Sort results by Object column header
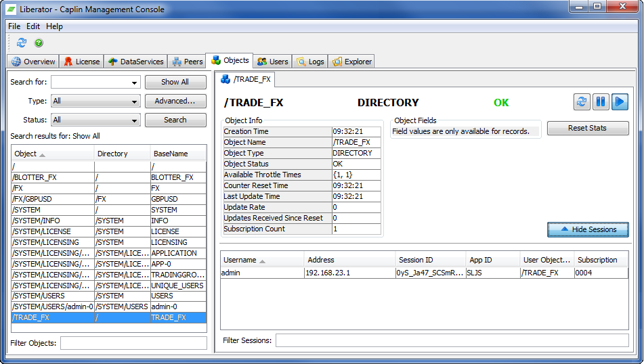Image resolution: width=644 pixels, height=364 pixels. 53,154
